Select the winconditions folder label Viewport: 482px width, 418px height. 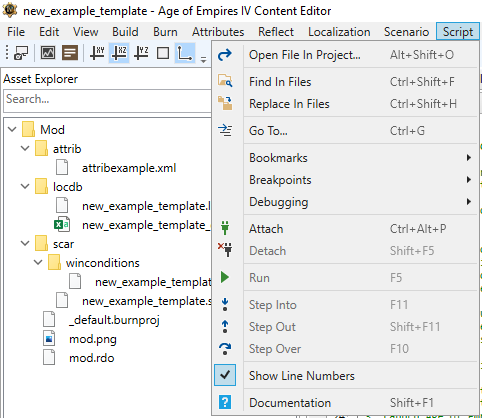tap(103, 263)
